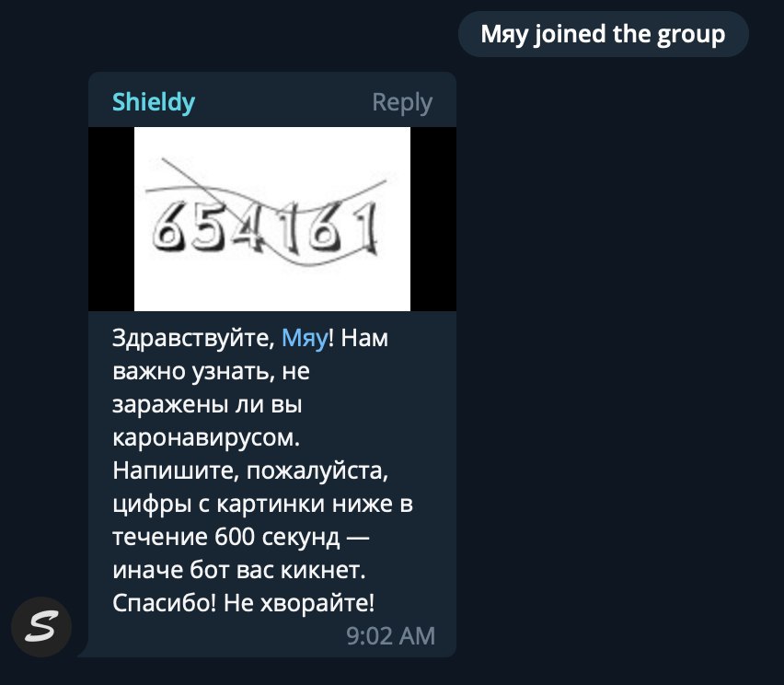Open the Shieldy bot avatar icon
This screenshot has width=784, height=685.
[x=41, y=626]
